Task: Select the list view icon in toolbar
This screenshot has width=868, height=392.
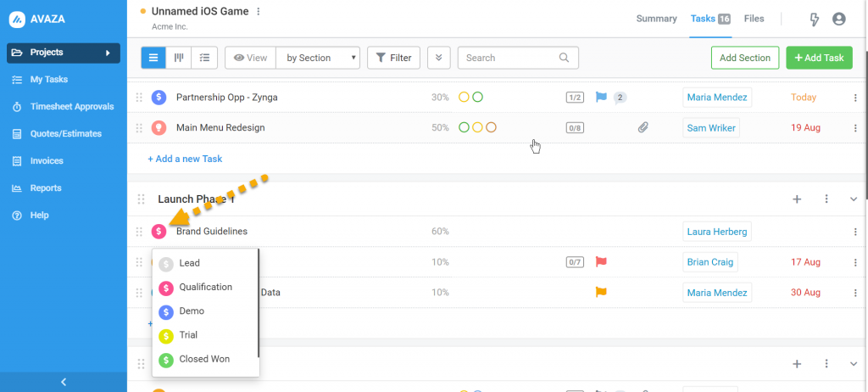Action: [x=153, y=58]
